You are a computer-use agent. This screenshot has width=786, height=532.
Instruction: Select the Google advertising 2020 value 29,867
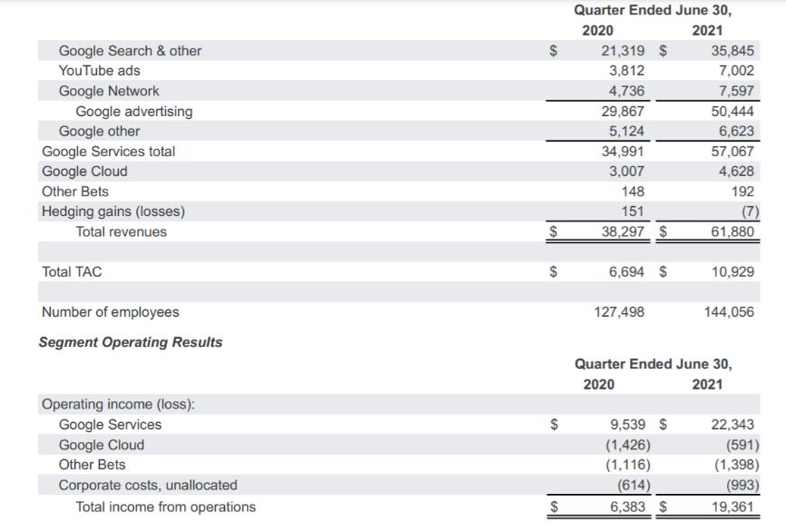(x=623, y=111)
